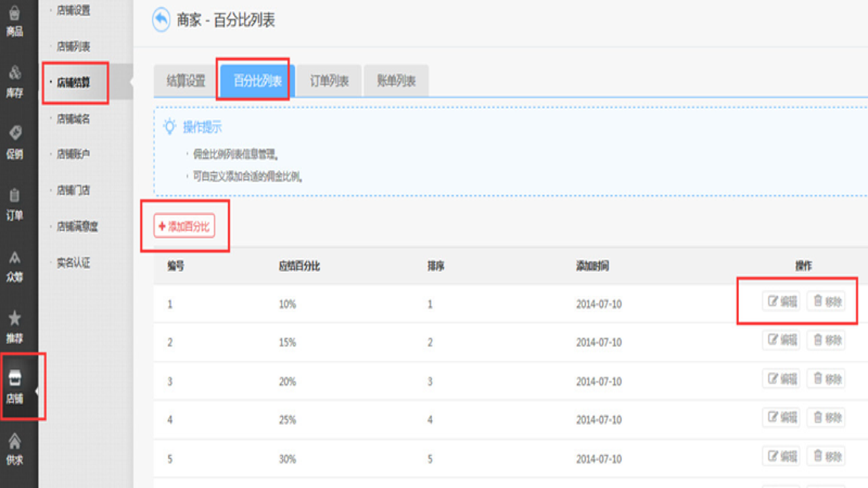This screenshot has width=868, height=488.
Task: Select the 众筹 crowdfunding sidebar icon
Action: [x=15, y=266]
